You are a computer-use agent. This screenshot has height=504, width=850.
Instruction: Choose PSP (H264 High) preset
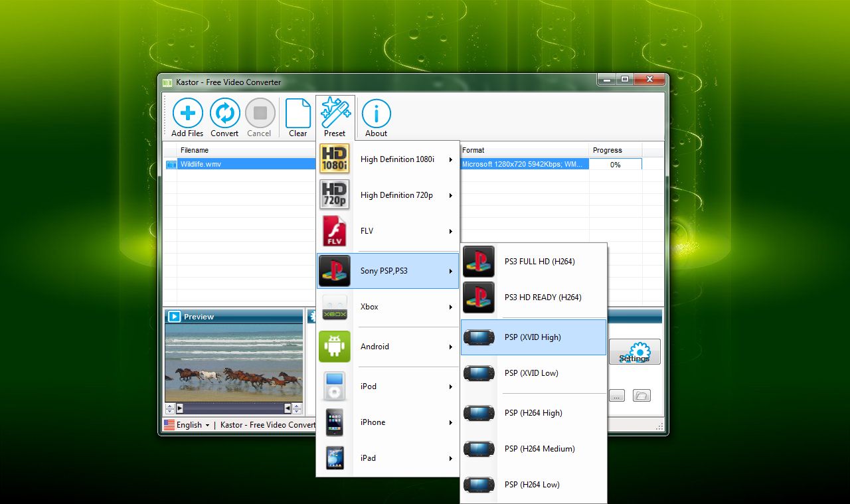point(534,413)
